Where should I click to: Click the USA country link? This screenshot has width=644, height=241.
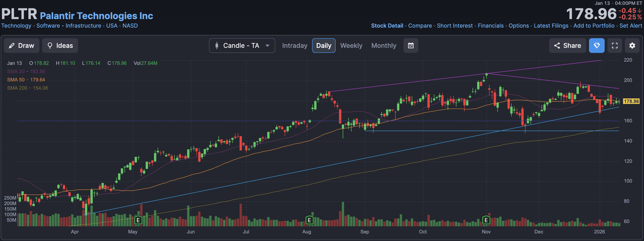[112, 26]
